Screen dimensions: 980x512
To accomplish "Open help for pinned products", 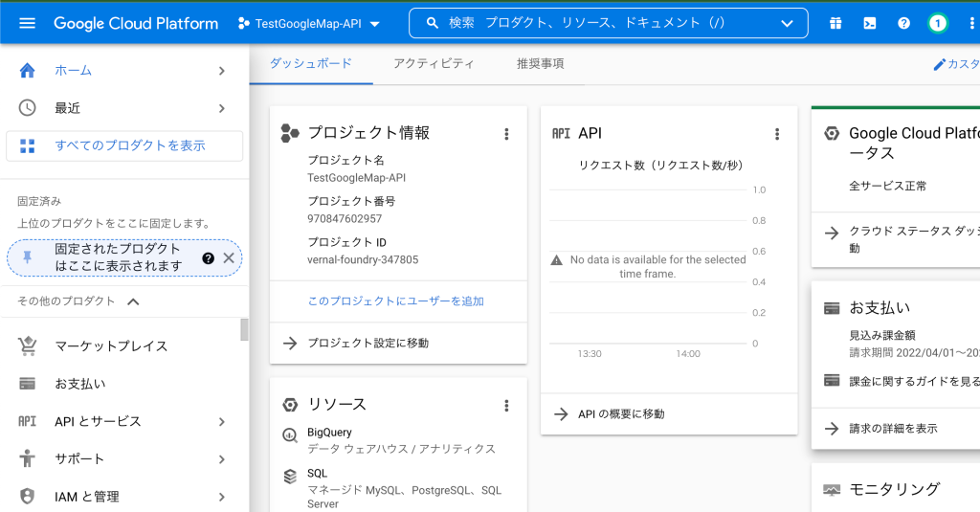I will click(x=208, y=258).
